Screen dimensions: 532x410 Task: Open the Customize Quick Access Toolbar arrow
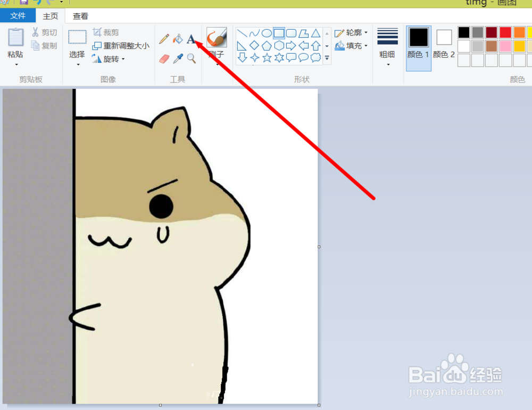(x=61, y=2)
